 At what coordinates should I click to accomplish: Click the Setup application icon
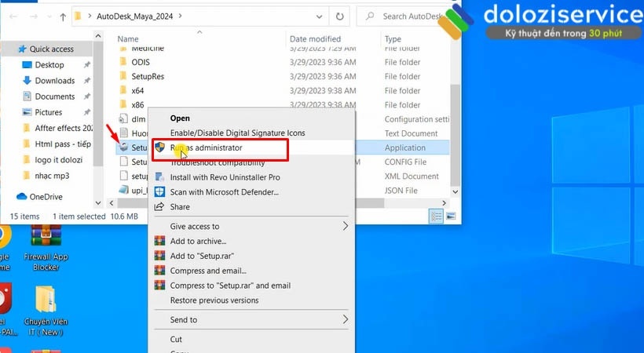click(x=123, y=147)
